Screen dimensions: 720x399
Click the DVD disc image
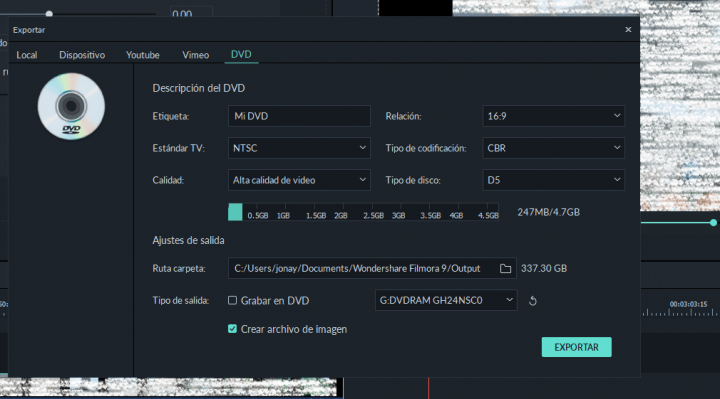pos(71,107)
